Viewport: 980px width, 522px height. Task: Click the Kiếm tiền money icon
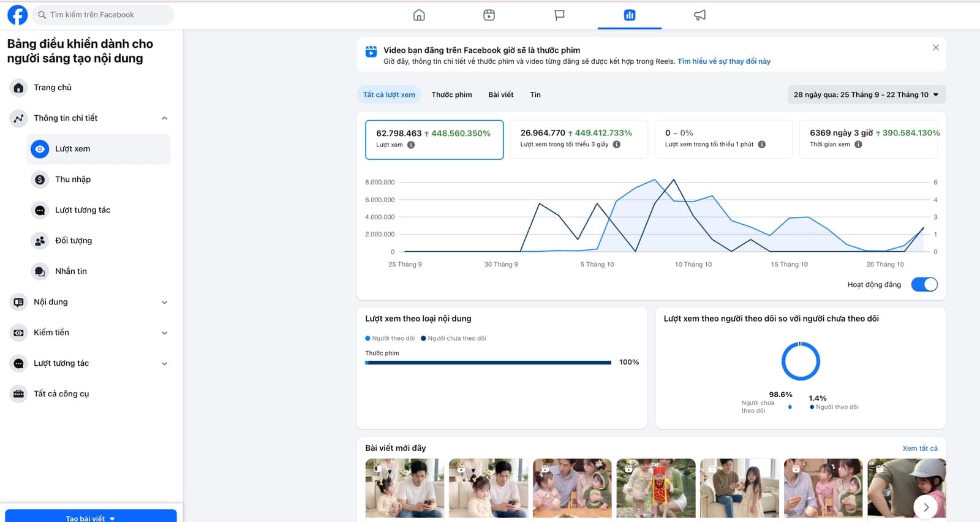click(19, 333)
